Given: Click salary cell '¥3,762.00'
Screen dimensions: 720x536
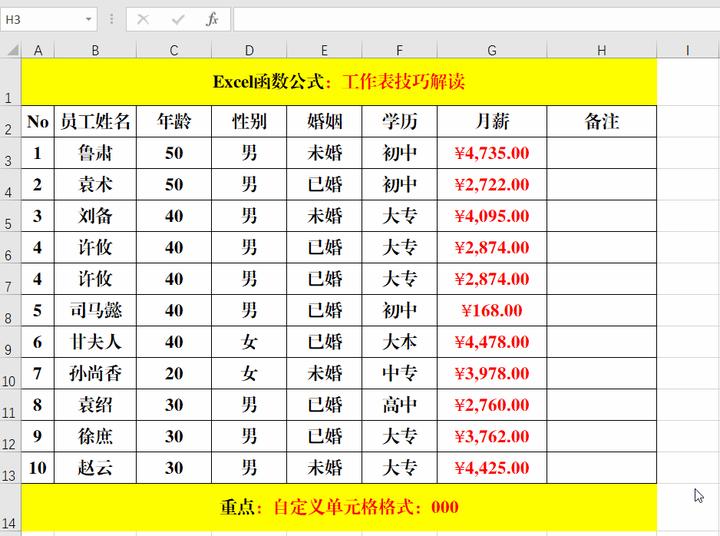Looking at the screenshot, I should click(x=492, y=436).
